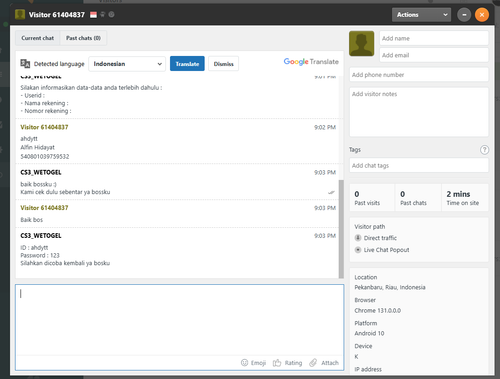This screenshot has height=379, width=500.
Task: Minimize the chat window with minus button
Action: click(464, 15)
